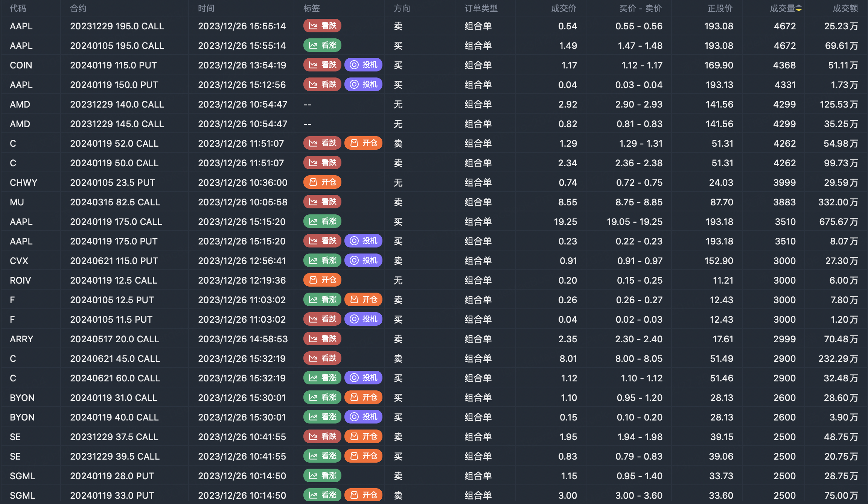Click the 投机 tag on the CVX row

click(x=363, y=261)
